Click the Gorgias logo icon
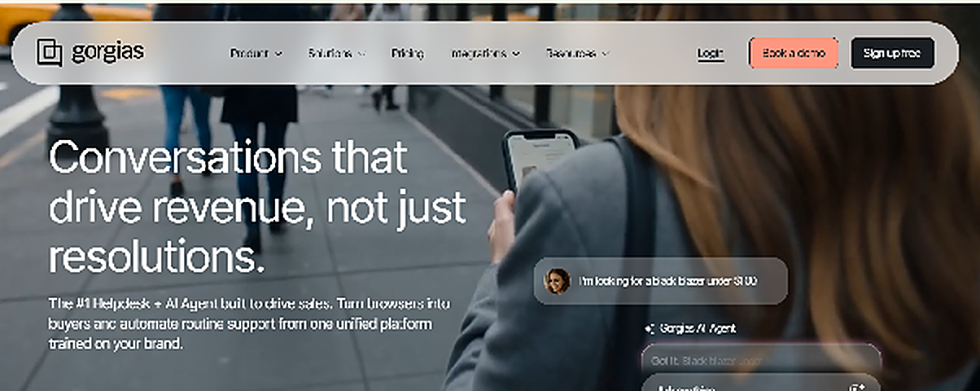Screen dimensions: 980x391 (50, 53)
